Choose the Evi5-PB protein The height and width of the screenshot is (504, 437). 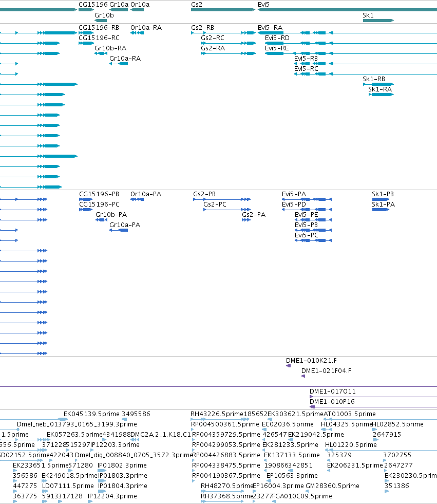tap(306, 225)
